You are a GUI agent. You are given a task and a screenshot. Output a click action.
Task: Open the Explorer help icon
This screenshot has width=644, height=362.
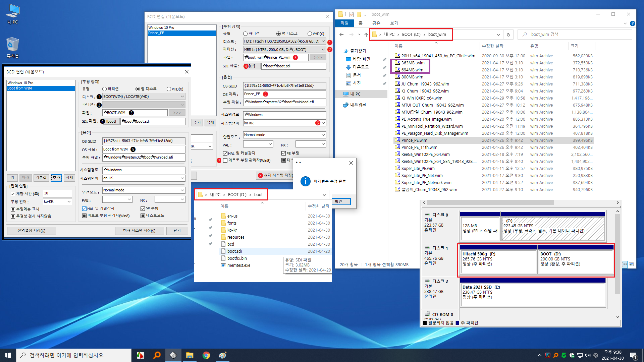pos(632,23)
